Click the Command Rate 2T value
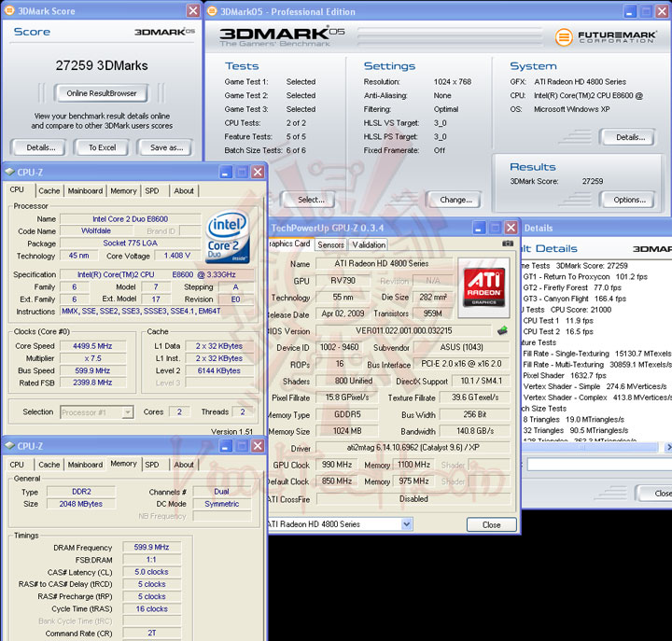 pyautogui.click(x=152, y=633)
